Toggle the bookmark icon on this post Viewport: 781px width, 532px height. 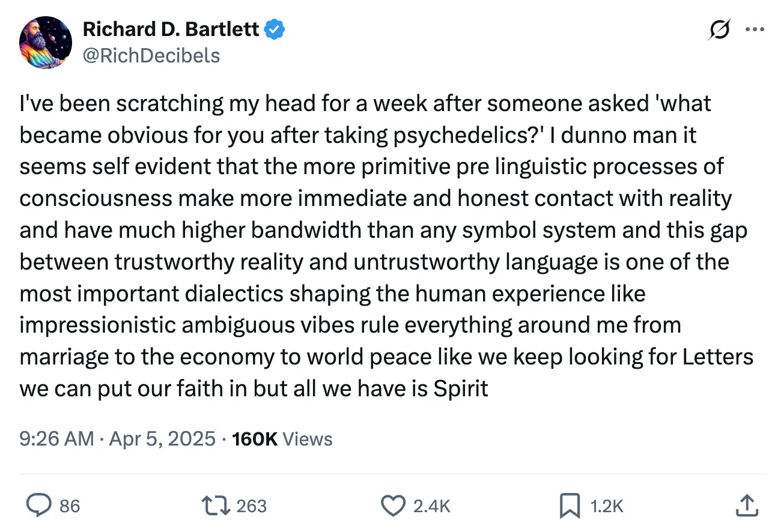click(569, 506)
